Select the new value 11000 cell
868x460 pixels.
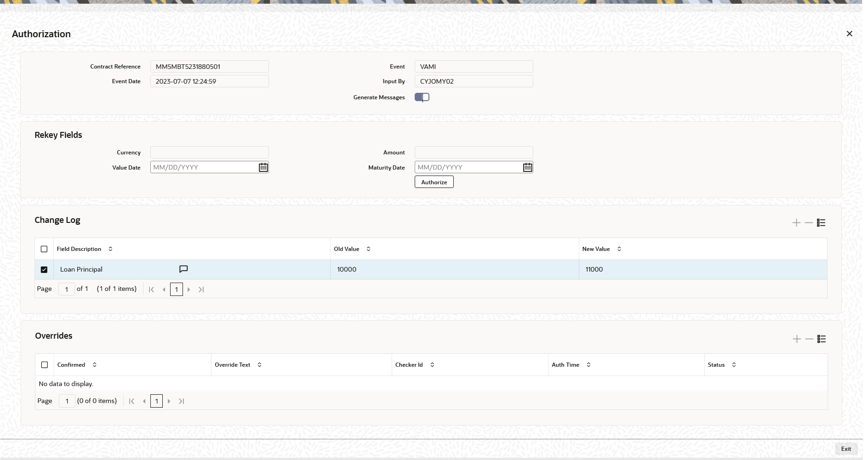click(703, 269)
